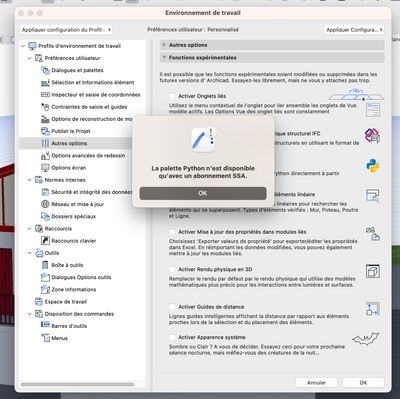Click the Contraintes de saisie et guides icon
The height and width of the screenshot is (399, 400).
point(45,107)
